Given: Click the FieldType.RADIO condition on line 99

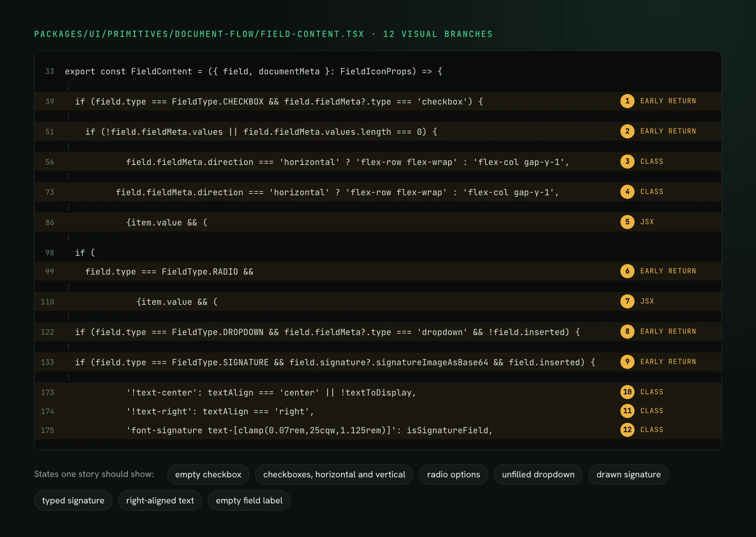Looking at the screenshot, I should [x=169, y=272].
